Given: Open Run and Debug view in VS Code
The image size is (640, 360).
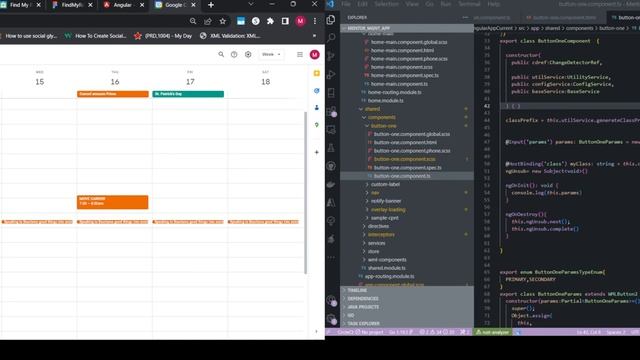Looking at the screenshot, I should [x=331, y=74].
